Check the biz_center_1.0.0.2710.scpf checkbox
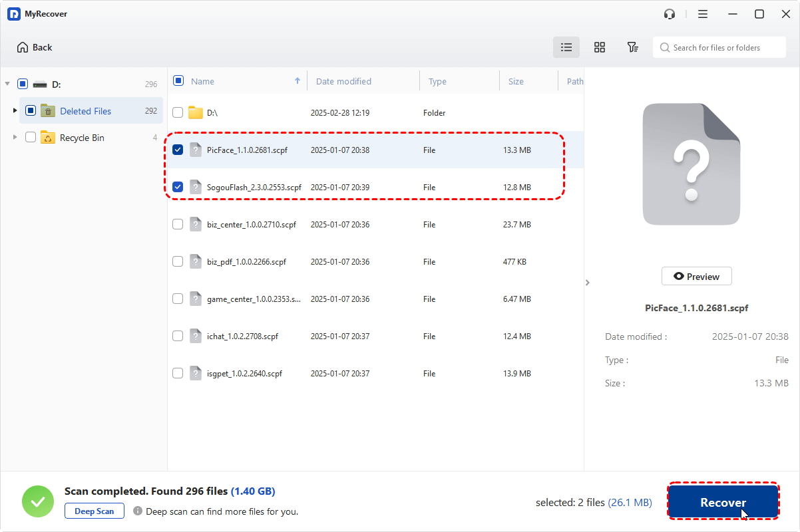This screenshot has width=800, height=532. click(x=178, y=225)
